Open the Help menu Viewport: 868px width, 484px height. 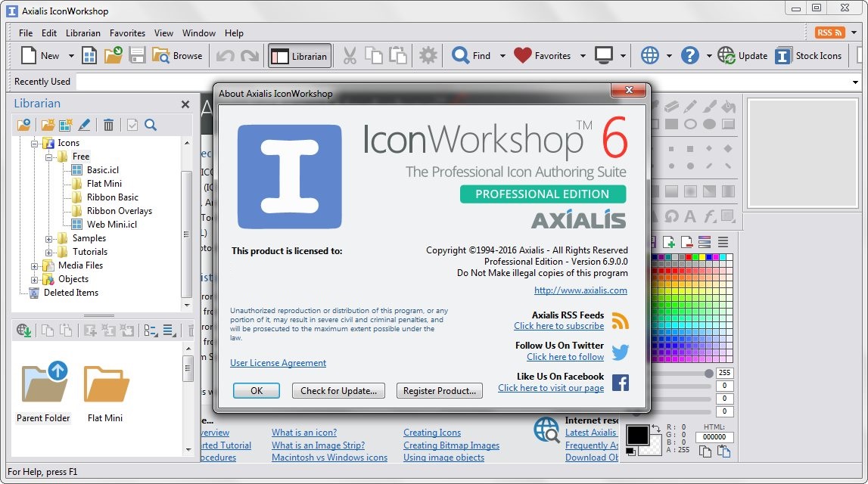pos(234,33)
